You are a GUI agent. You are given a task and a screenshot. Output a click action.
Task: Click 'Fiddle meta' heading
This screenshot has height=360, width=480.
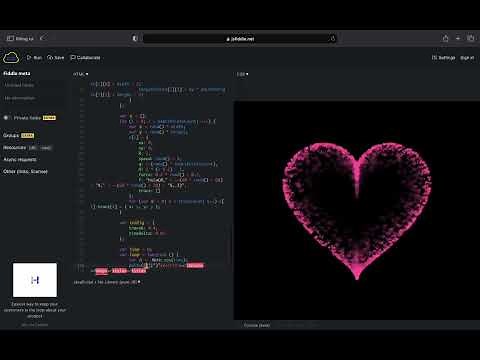(17, 73)
